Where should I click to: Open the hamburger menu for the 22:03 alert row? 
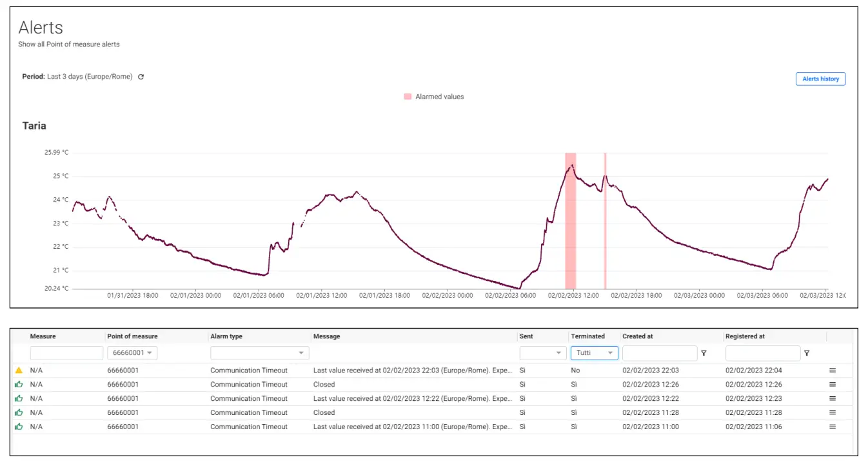click(x=833, y=371)
